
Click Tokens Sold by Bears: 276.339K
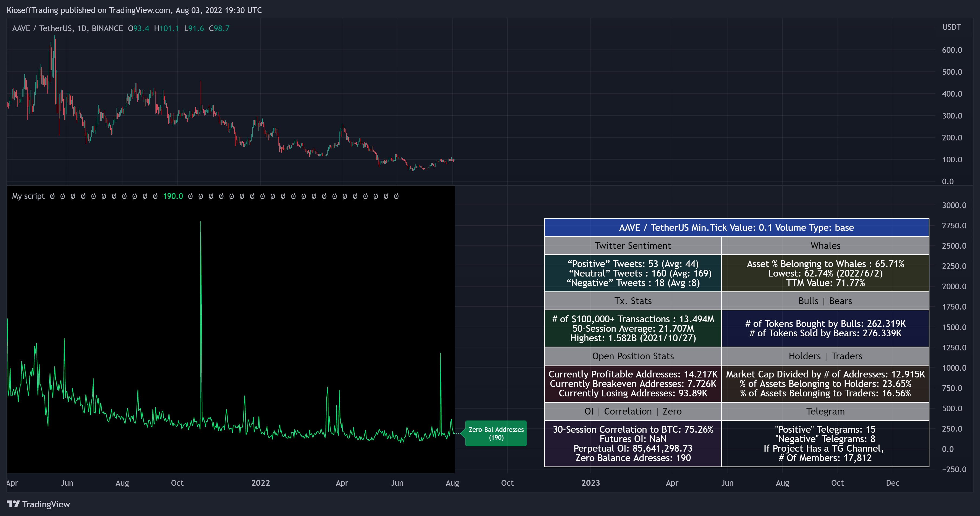pos(826,333)
